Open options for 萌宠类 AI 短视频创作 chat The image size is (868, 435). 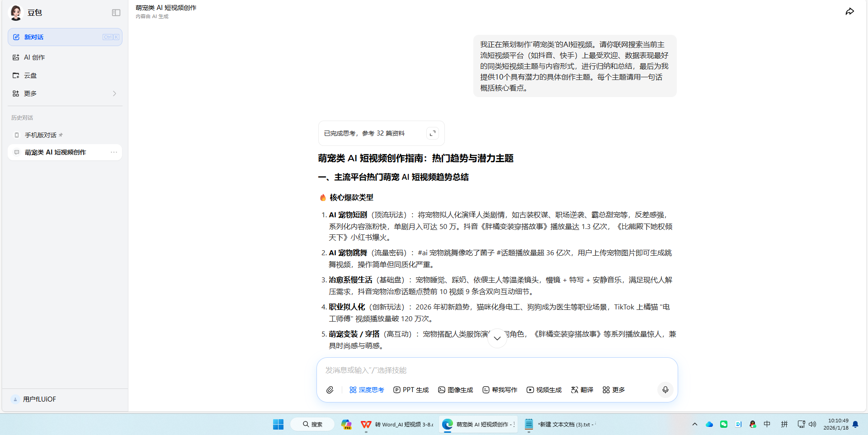113,152
